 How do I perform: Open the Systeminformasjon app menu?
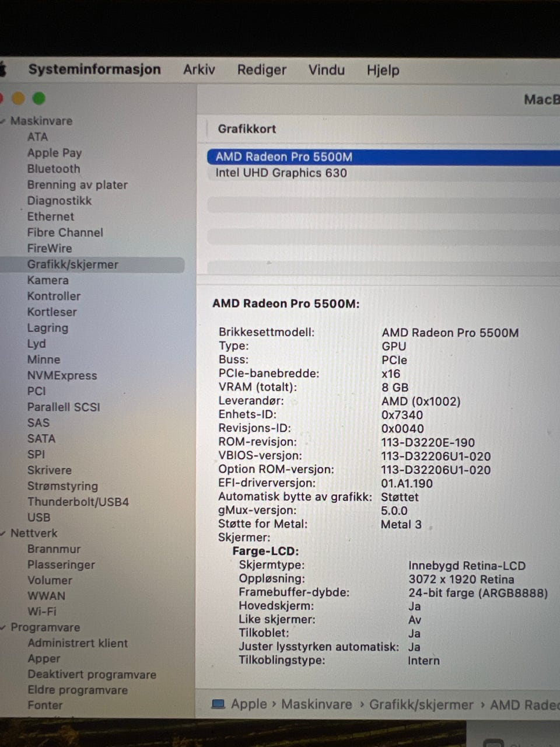pyautogui.click(x=94, y=69)
